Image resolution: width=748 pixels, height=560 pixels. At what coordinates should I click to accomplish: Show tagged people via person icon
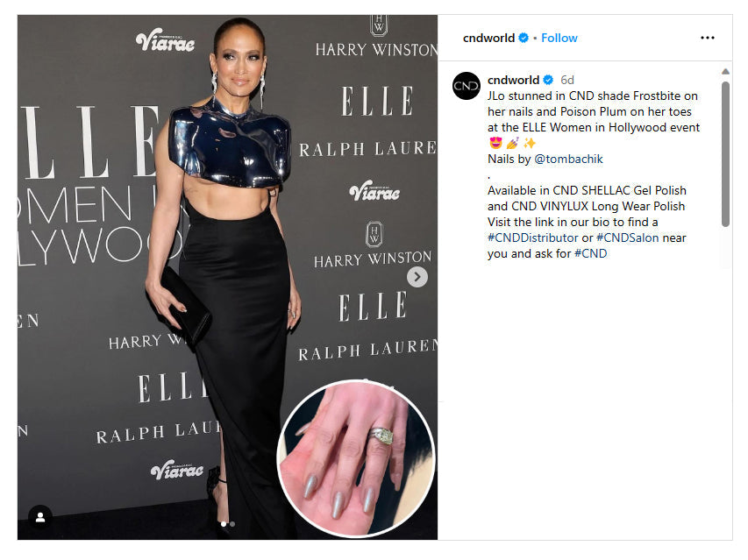40,517
